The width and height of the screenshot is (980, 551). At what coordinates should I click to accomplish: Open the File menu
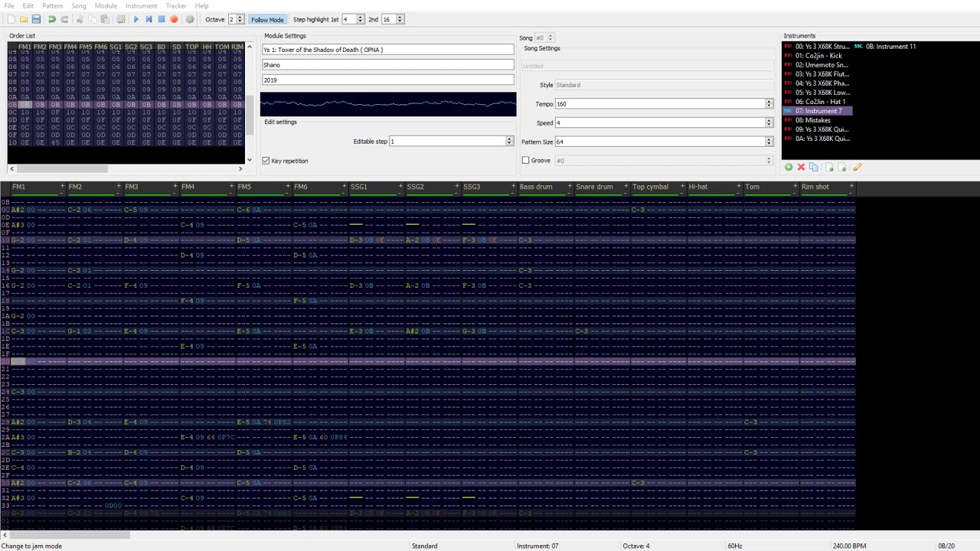tap(9, 5)
